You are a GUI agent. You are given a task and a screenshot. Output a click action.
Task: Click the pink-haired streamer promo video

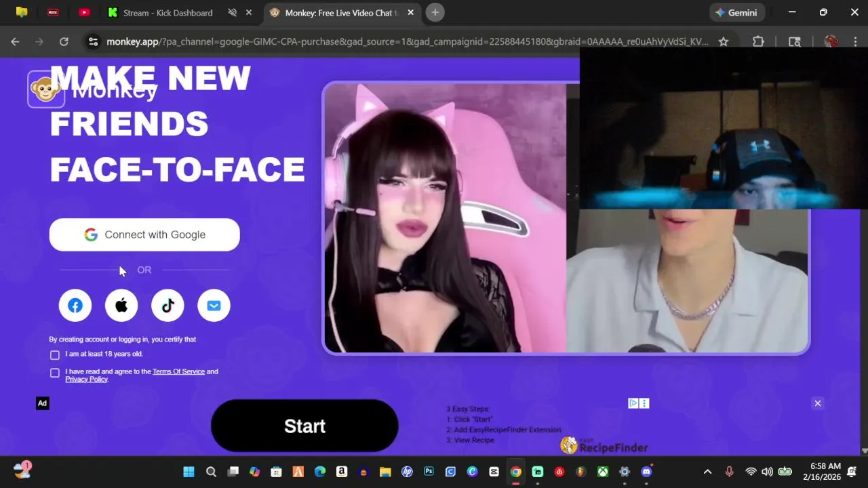coord(445,218)
